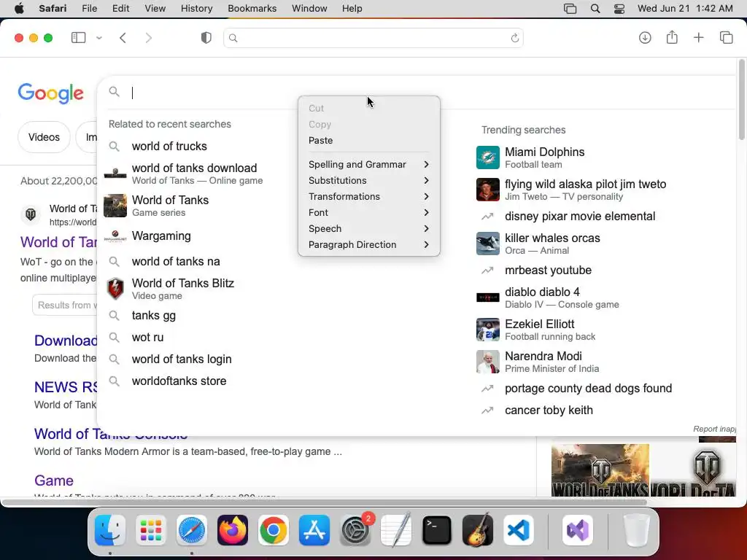Show downloads in Safari toolbar

[x=645, y=38]
